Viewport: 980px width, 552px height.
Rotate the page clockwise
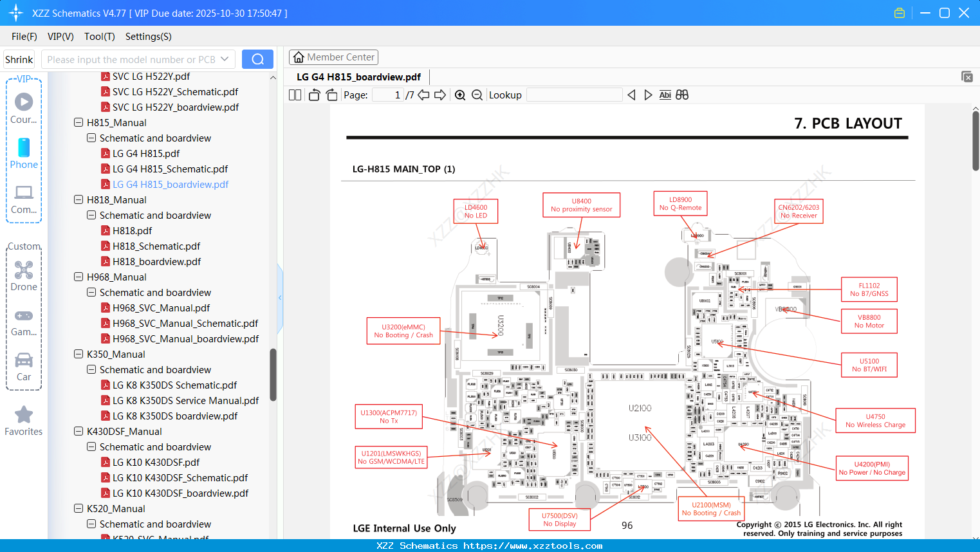(332, 95)
